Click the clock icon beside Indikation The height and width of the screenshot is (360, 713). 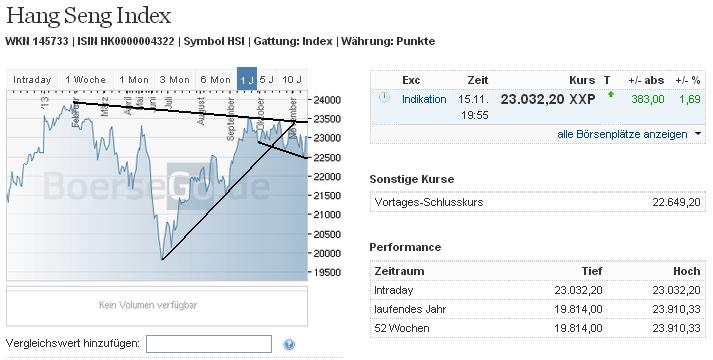coord(385,97)
